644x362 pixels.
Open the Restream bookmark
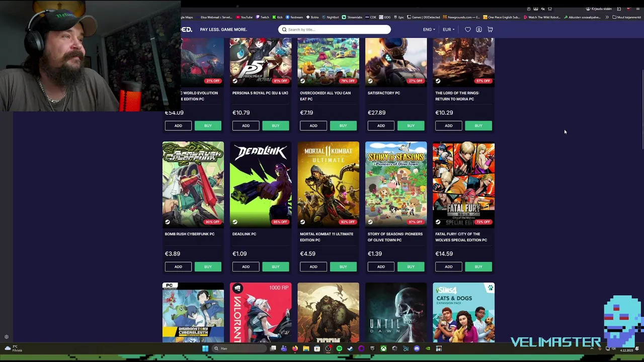(x=294, y=17)
